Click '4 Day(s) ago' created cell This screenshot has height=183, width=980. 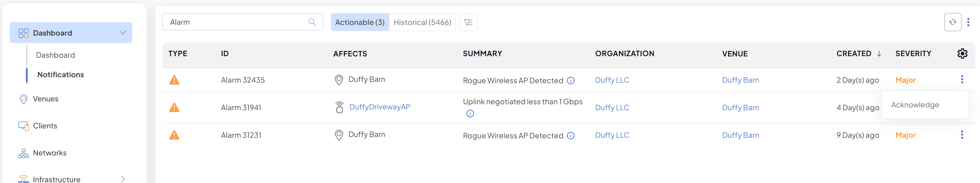pyautogui.click(x=857, y=108)
